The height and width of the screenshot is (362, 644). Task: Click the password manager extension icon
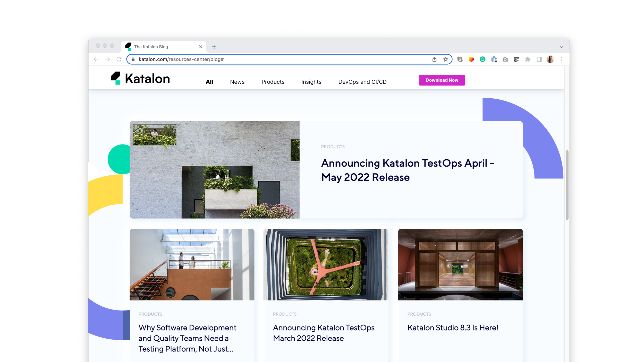pyautogui.click(x=494, y=59)
